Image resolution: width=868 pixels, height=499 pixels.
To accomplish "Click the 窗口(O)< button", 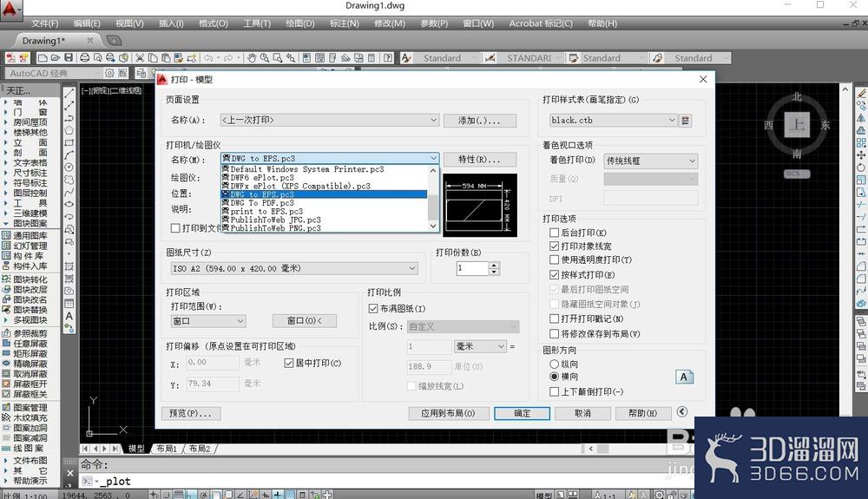I will point(305,320).
